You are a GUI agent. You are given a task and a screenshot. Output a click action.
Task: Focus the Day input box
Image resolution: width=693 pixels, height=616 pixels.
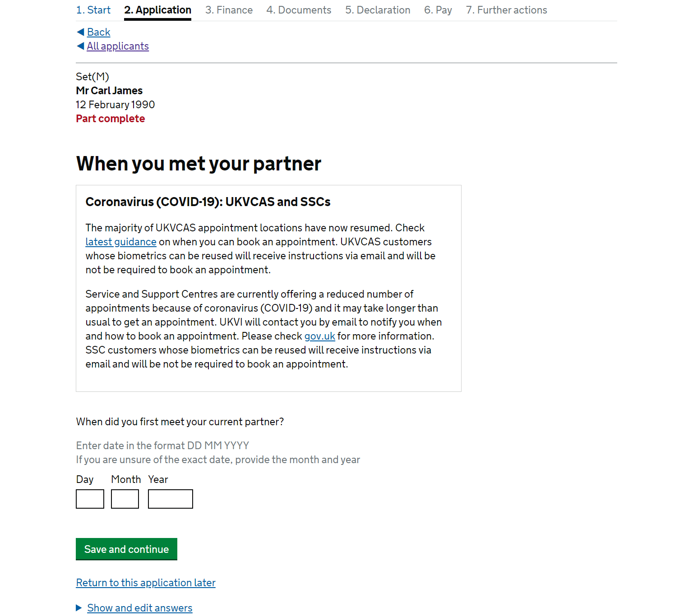coord(90,499)
